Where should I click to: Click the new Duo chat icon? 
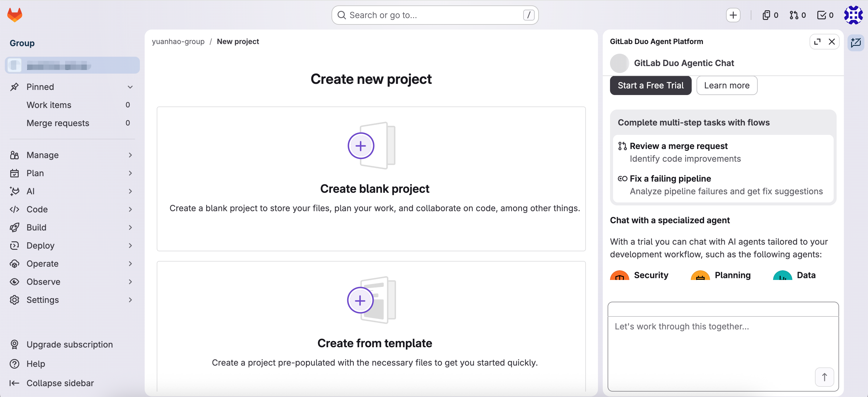(856, 43)
